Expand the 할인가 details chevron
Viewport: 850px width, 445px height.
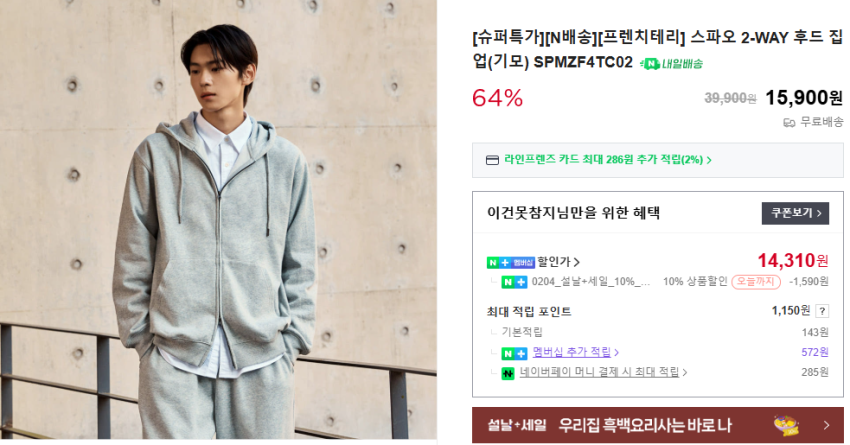577,262
